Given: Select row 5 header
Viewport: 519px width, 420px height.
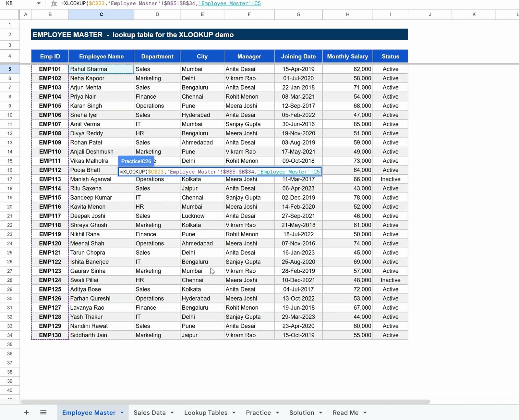Looking at the screenshot, I should pyautogui.click(x=10, y=69).
